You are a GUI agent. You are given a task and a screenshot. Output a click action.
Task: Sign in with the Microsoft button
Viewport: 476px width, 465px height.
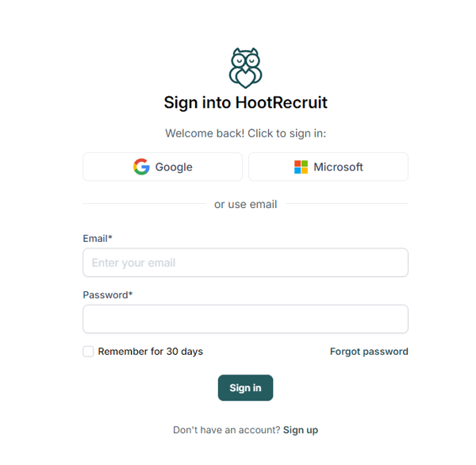tap(328, 167)
